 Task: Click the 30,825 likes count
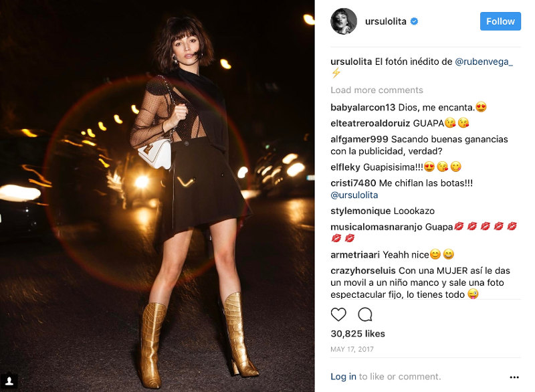point(358,334)
